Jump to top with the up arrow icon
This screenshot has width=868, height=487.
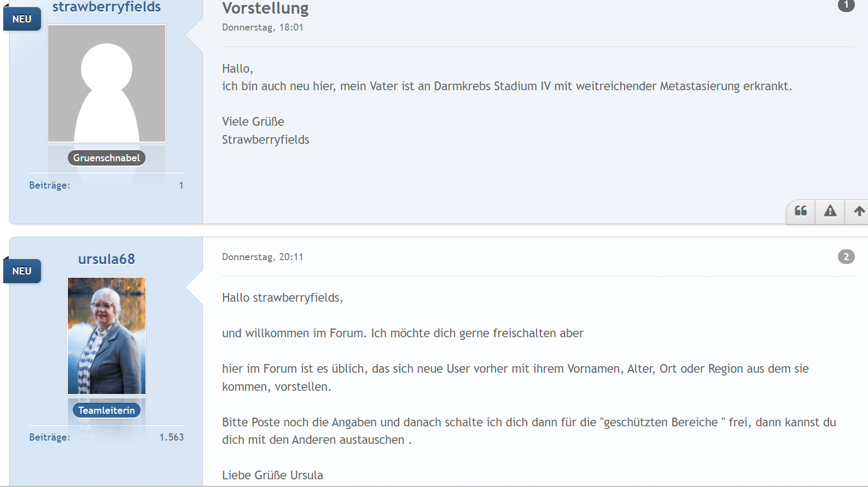(859, 211)
